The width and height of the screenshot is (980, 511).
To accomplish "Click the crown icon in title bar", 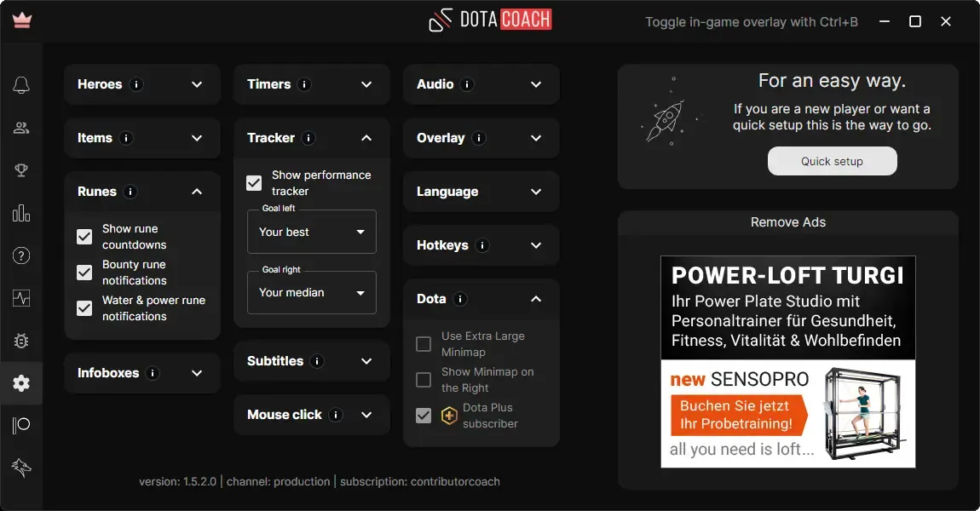I will [x=22, y=20].
